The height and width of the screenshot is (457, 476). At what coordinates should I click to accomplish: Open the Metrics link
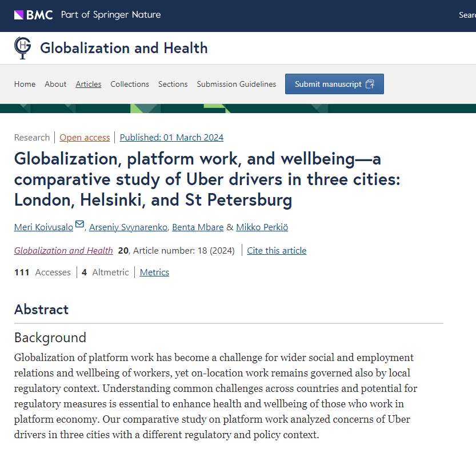[154, 272]
